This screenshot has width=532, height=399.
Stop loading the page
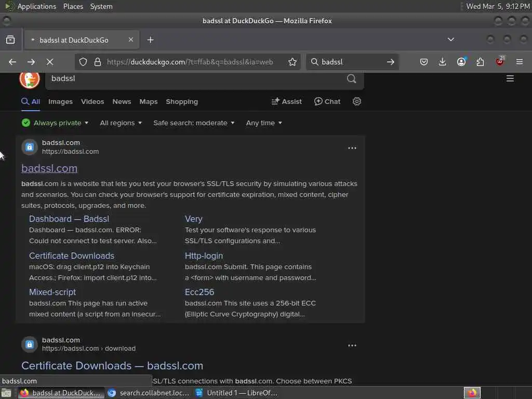(50, 62)
